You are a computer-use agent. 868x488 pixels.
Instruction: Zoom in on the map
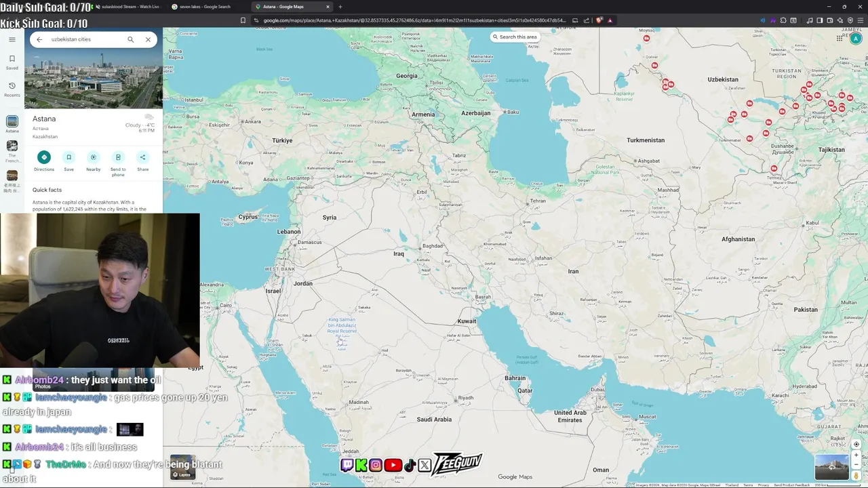coord(856,455)
